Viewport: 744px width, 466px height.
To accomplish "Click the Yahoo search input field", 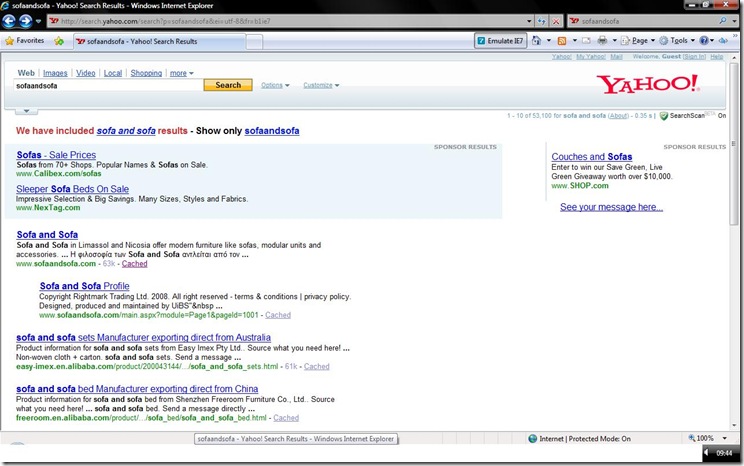I will [109, 85].
